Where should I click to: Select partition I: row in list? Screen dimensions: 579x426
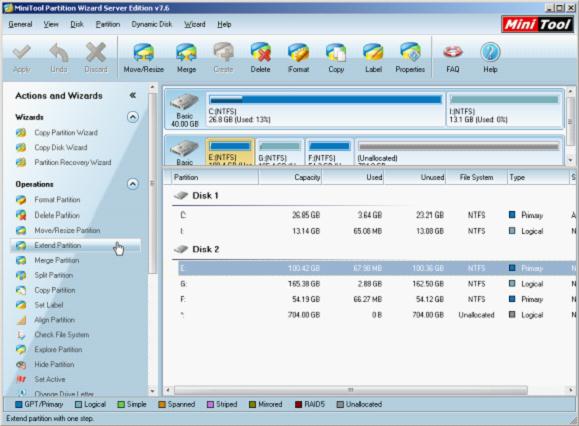[375, 231]
